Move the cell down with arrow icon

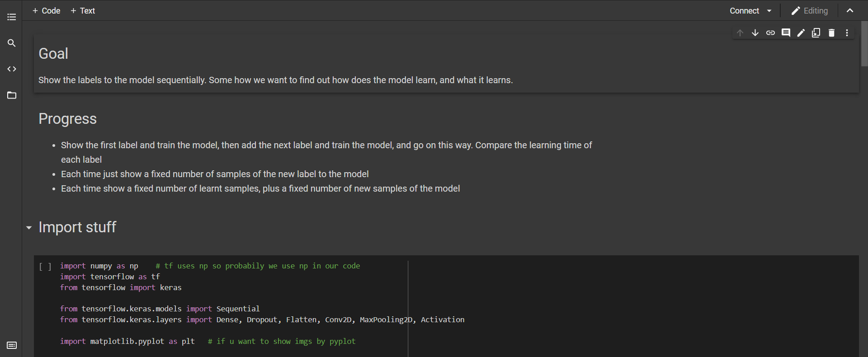755,33
